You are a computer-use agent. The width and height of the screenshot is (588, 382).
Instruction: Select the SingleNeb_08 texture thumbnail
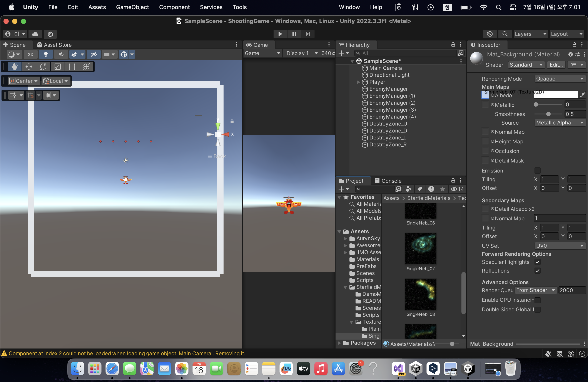(421, 294)
